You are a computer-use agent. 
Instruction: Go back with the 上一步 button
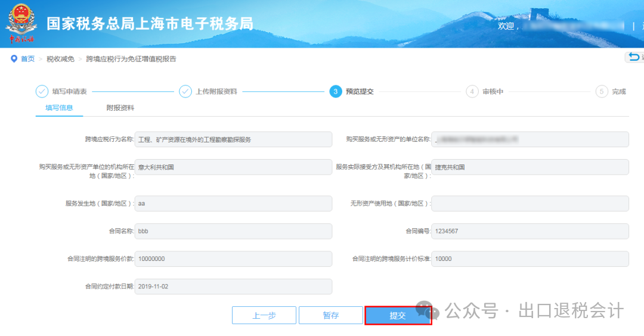264,315
